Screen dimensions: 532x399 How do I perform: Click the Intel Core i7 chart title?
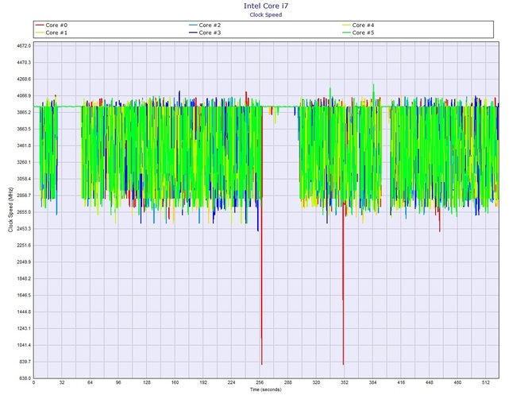pos(266,6)
